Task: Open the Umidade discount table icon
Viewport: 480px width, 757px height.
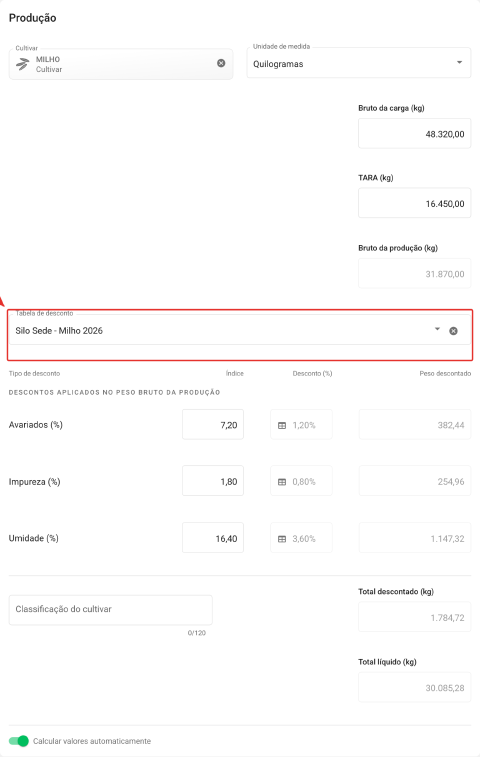Action: tap(282, 539)
